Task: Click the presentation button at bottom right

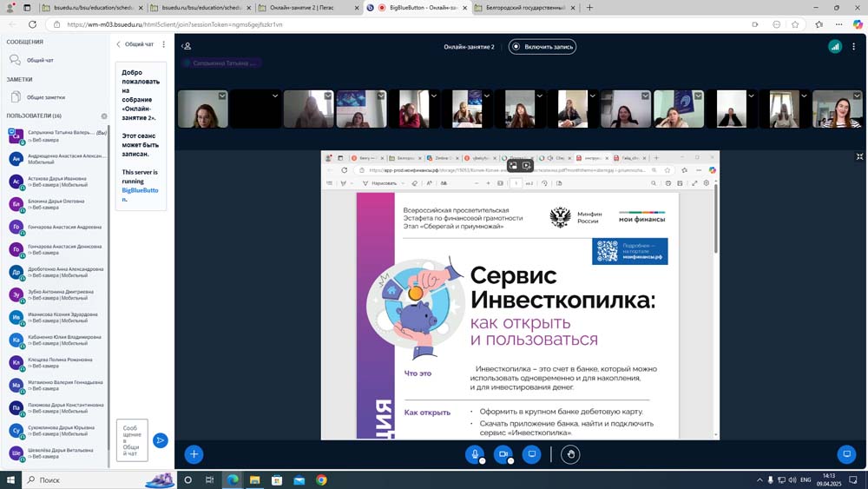Action: click(x=846, y=454)
